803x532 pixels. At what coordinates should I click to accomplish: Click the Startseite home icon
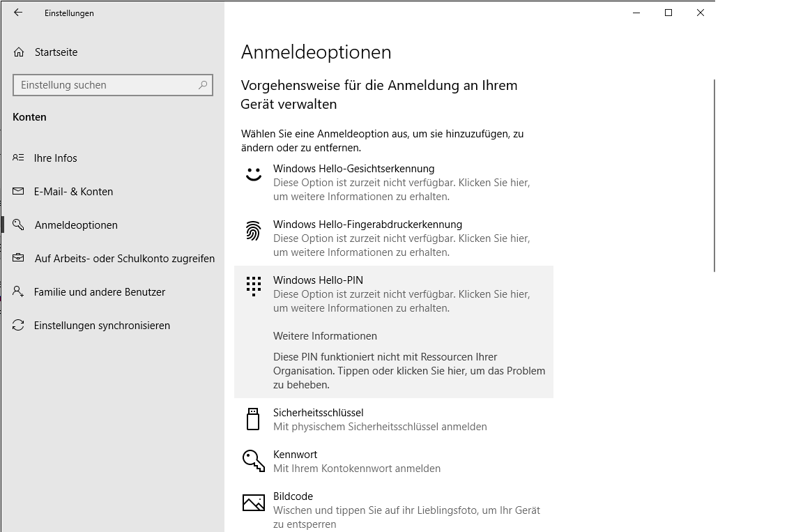click(x=19, y=52)
